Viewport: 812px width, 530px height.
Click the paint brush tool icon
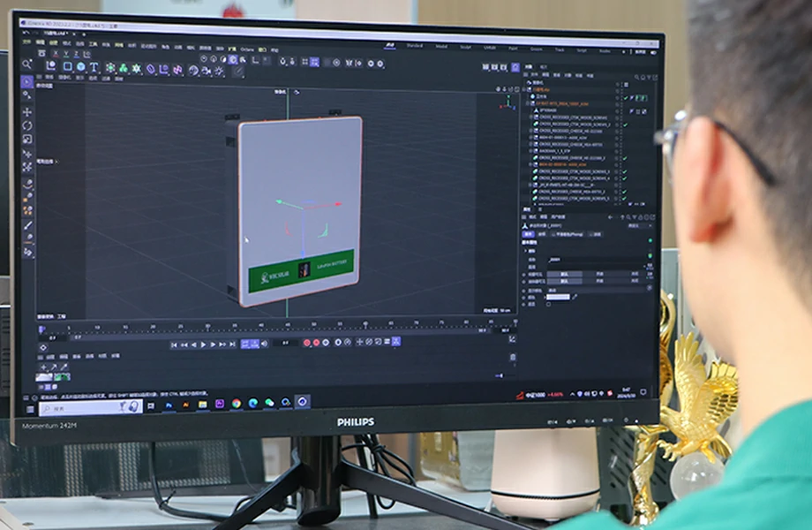[x=28, y=224]
